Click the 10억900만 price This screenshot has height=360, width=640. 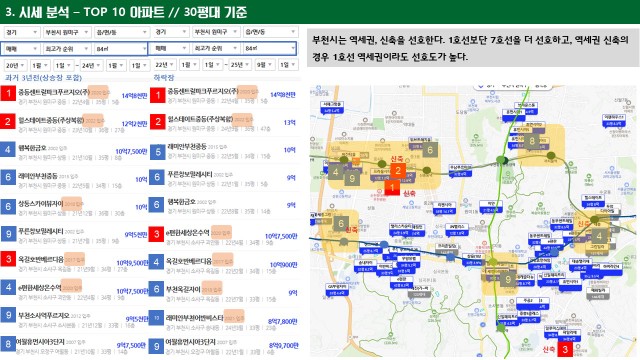click(283, 265)
